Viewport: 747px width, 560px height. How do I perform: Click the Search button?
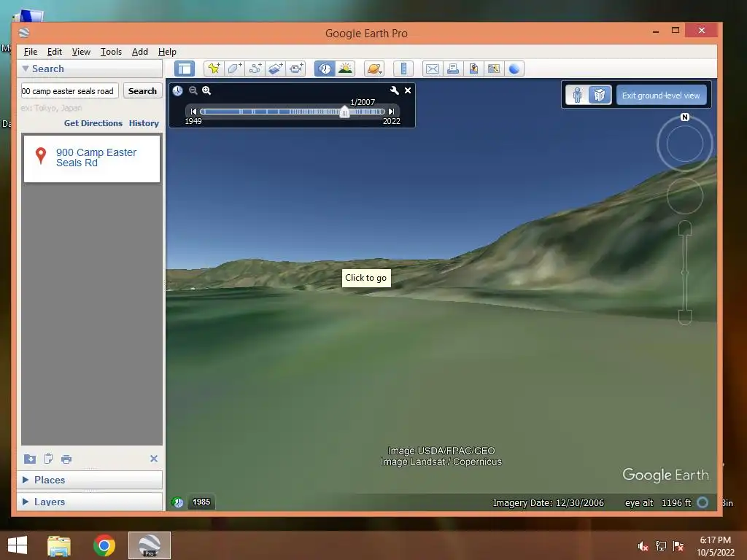142,91
